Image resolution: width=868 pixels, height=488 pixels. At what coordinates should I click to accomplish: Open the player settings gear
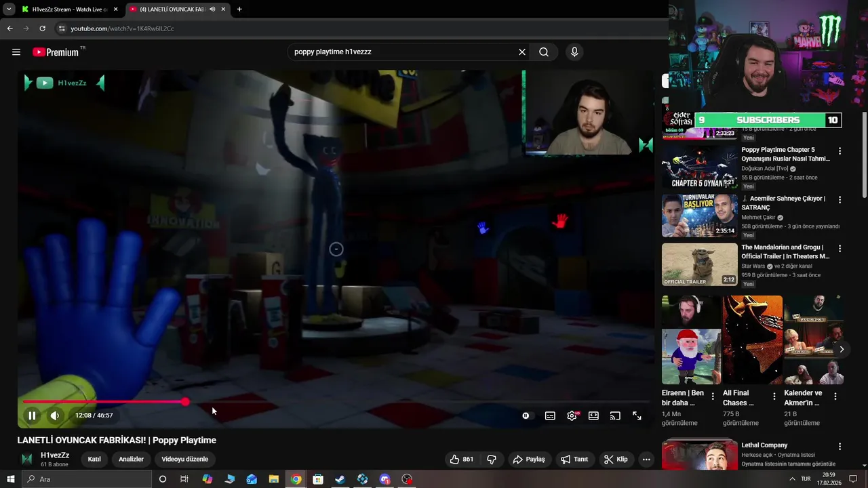tap(572, 415)
